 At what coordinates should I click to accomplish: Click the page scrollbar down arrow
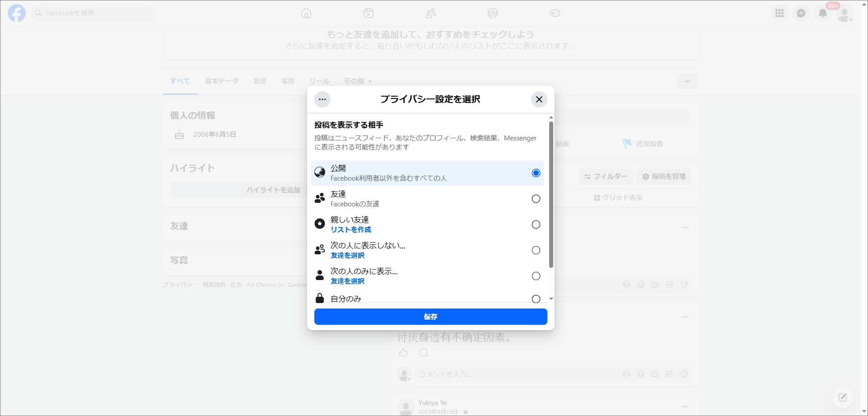864,411
